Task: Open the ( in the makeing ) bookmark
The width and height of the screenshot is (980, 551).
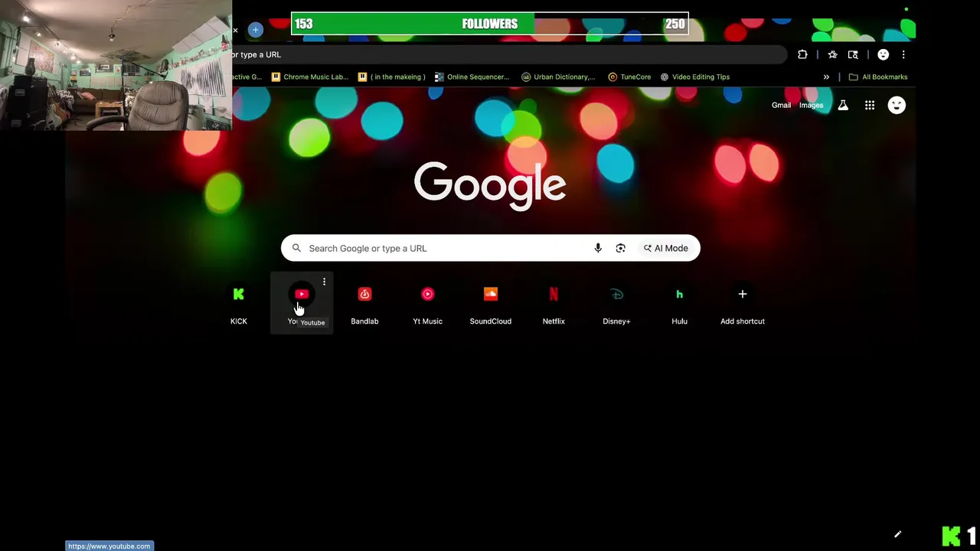Action: click(x=392, y=77)
